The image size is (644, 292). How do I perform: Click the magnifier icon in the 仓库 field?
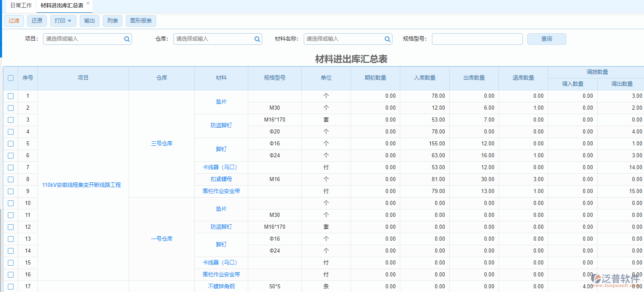[257, 39]
